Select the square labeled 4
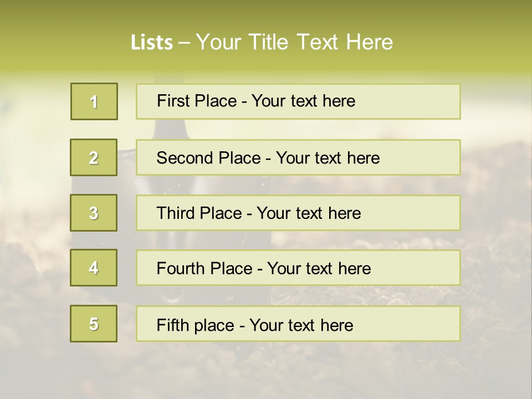 [x=94, y=268]
